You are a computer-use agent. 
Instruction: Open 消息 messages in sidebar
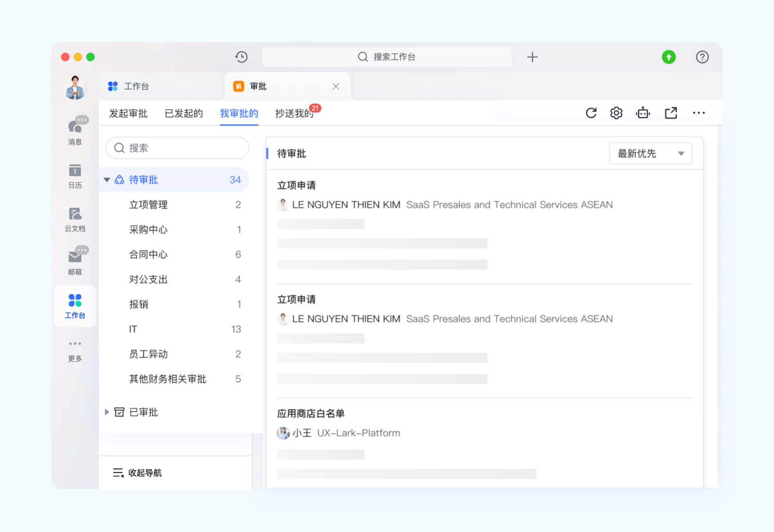coord(75,130)
